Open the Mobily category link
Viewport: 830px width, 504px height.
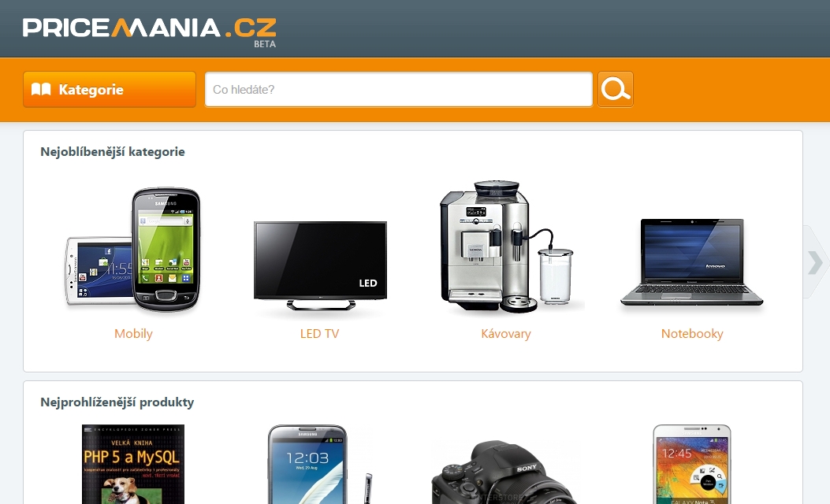133,334
